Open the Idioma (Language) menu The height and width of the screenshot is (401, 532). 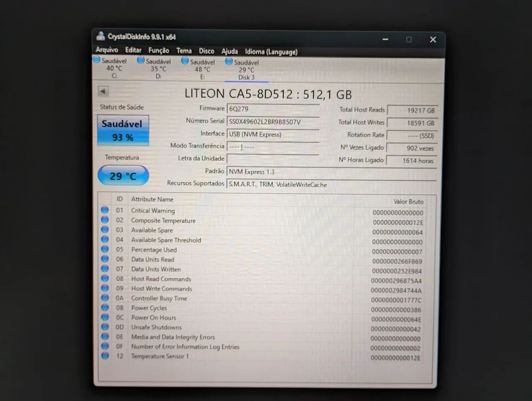[x=271, y=52]
